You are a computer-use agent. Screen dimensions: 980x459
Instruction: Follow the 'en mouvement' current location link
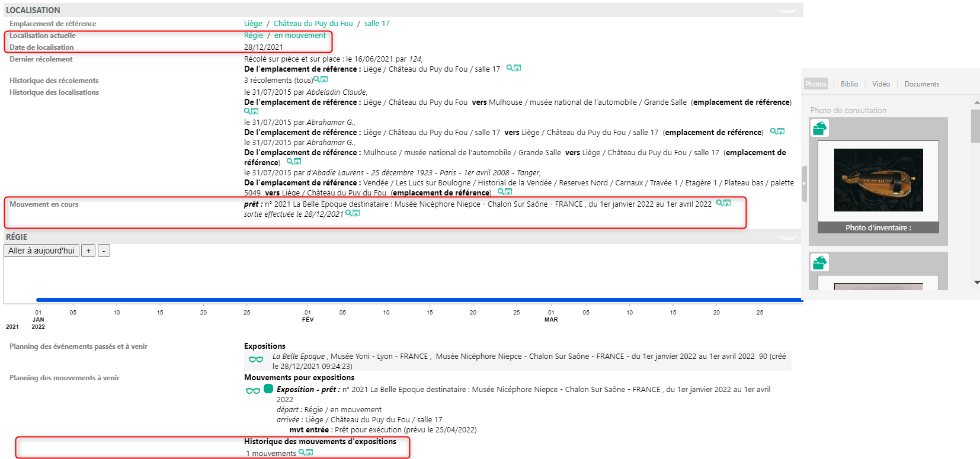click(300, 36)
